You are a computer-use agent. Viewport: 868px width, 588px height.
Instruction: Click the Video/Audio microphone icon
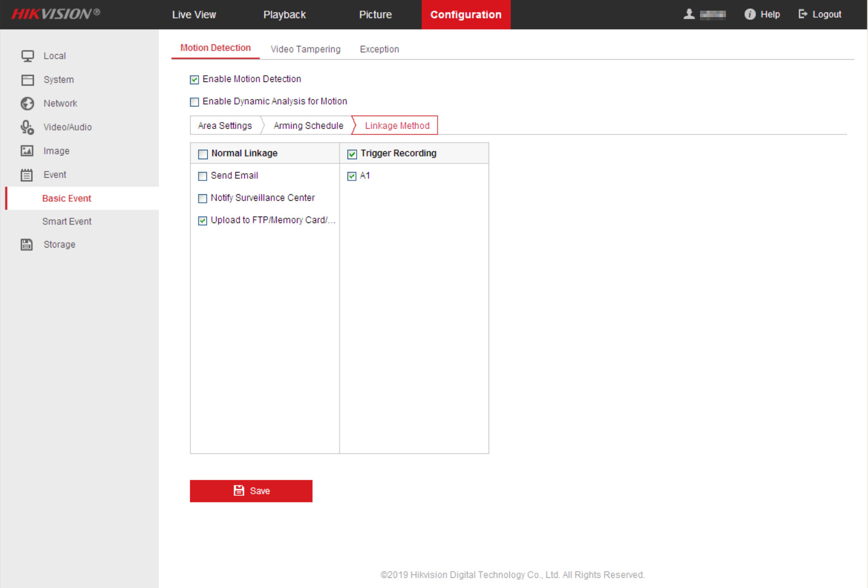pyautogui.click(x=27, y=127)
